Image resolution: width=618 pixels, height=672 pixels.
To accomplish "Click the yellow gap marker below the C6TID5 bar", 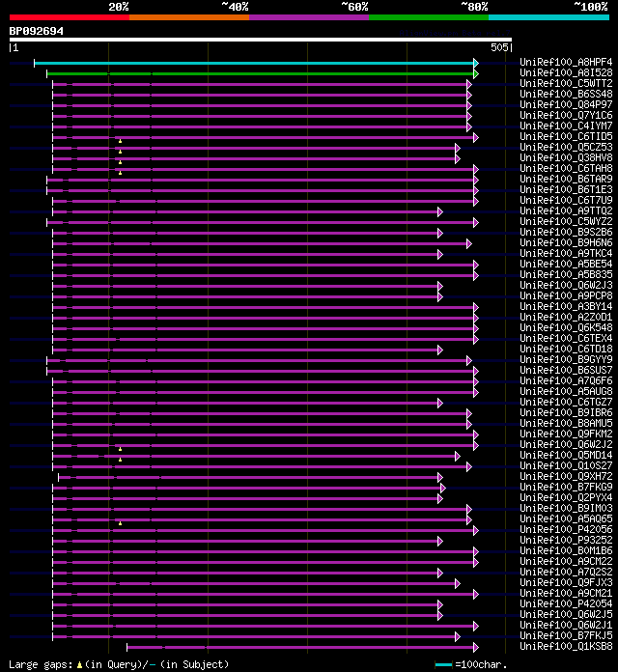I will tap(121, 141).
